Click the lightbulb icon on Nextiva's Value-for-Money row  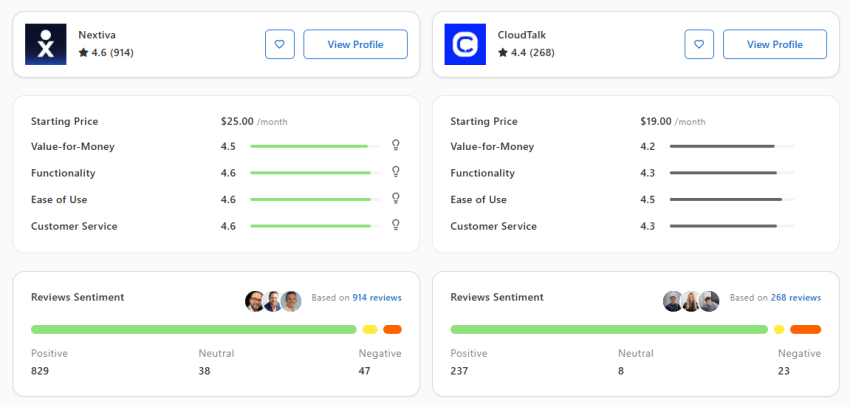(x=396, y=145)
